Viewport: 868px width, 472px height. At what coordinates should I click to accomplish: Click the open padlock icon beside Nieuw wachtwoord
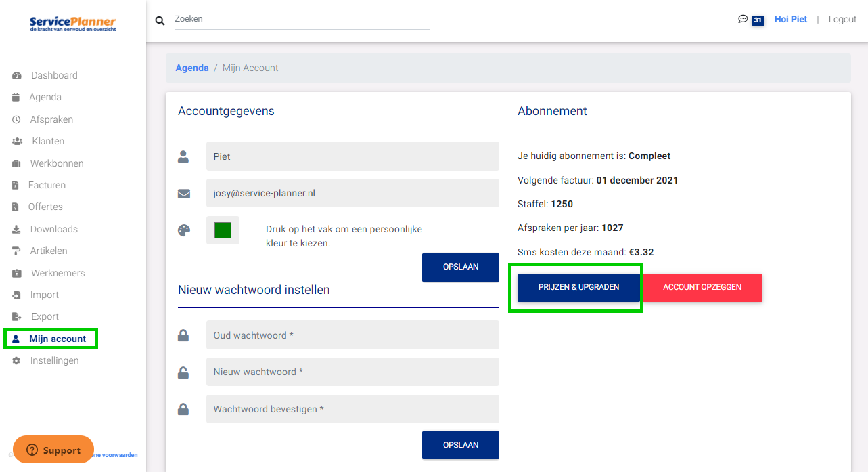coord(183,372)
